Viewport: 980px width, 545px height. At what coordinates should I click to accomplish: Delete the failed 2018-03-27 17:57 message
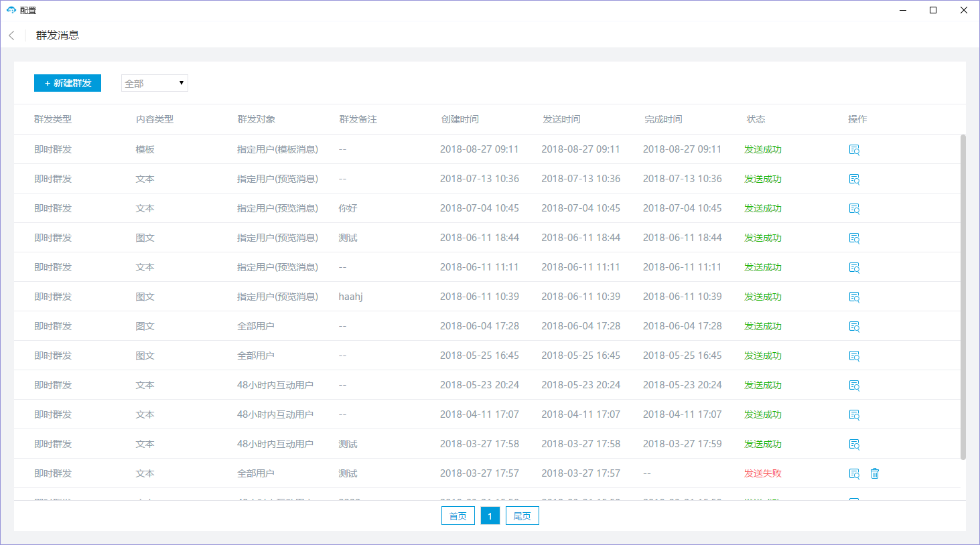coord(875,474)
